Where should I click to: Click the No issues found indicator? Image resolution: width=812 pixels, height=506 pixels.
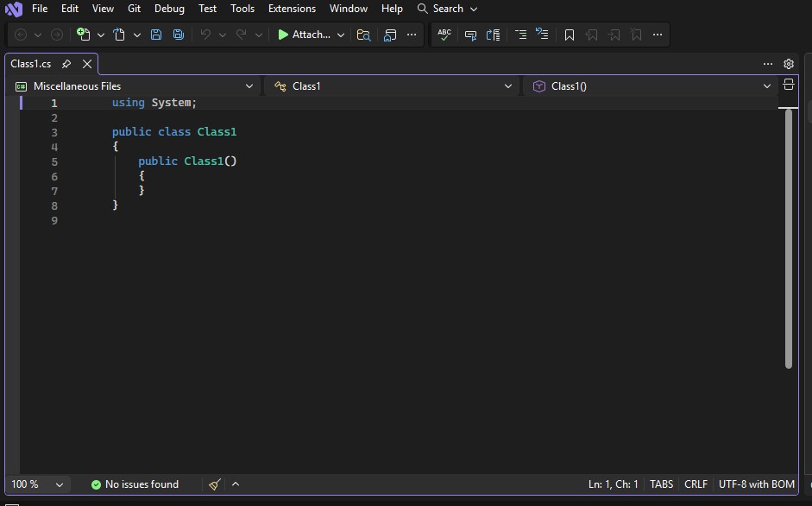[x=136, y=484]
